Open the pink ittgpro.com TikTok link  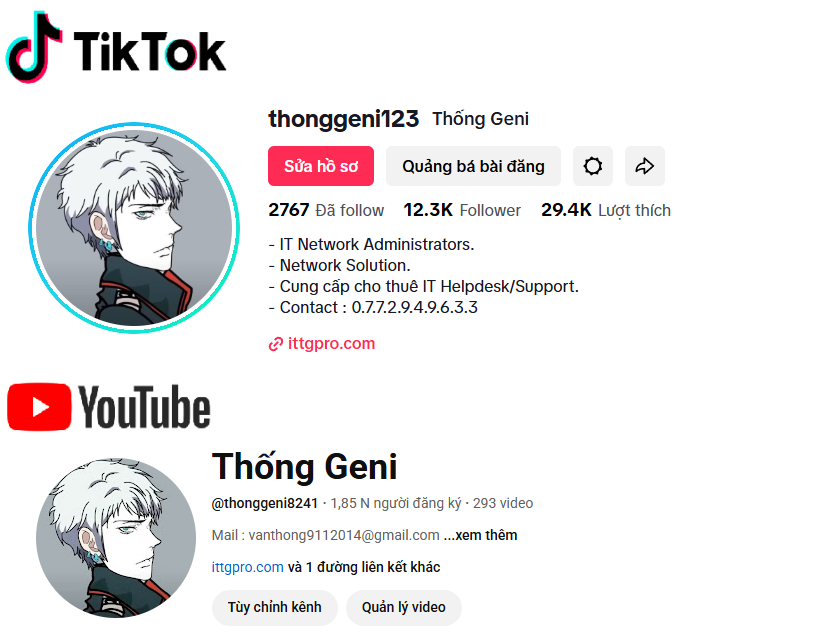(x=331, y=344)
